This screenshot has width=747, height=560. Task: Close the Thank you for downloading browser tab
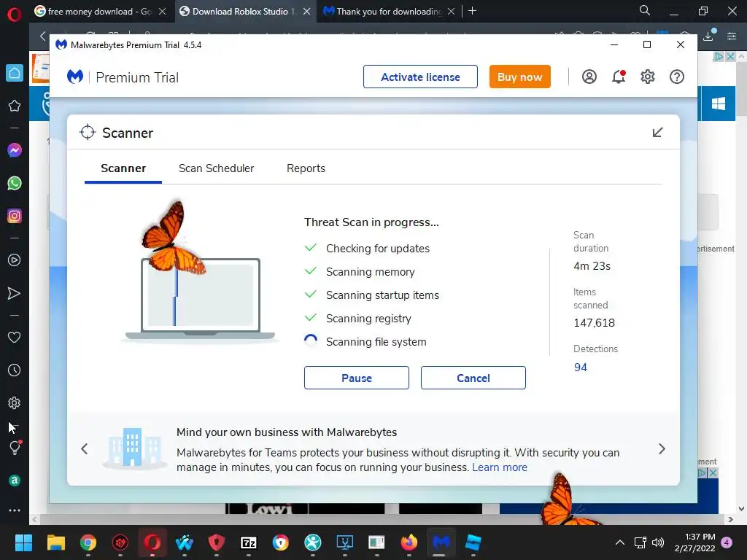pos(451,12)
